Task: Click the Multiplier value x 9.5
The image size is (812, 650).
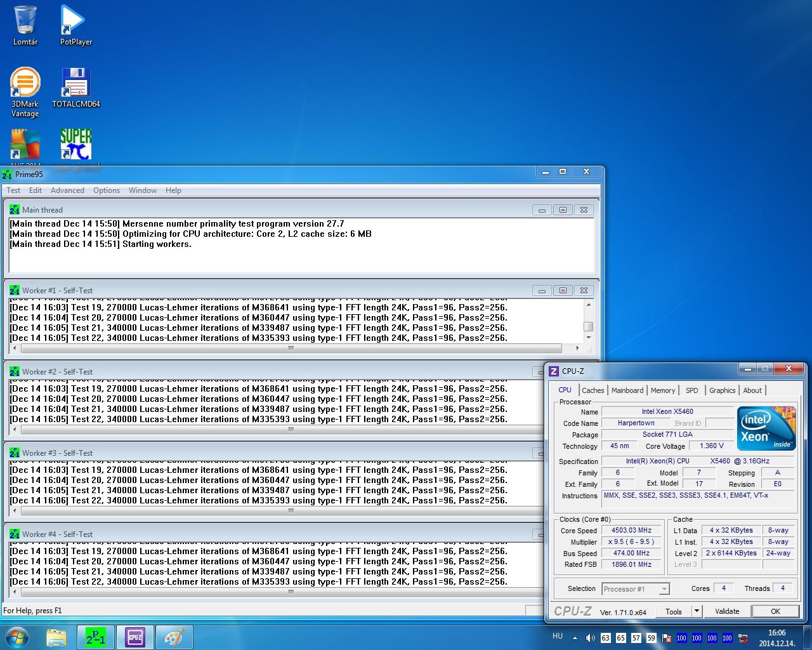Action: click(631, 541)
